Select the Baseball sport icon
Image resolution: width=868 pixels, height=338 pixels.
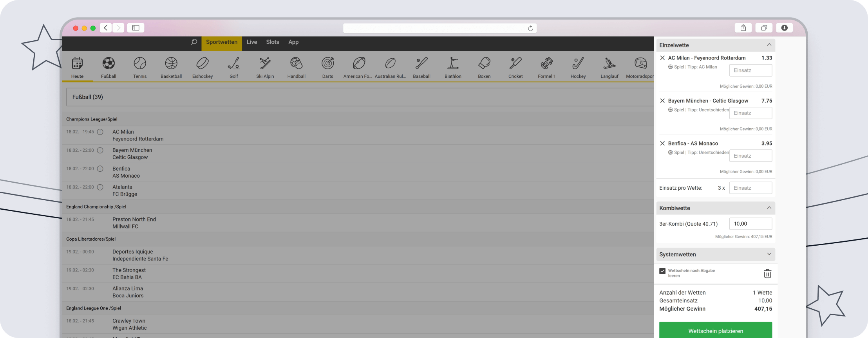422,63
